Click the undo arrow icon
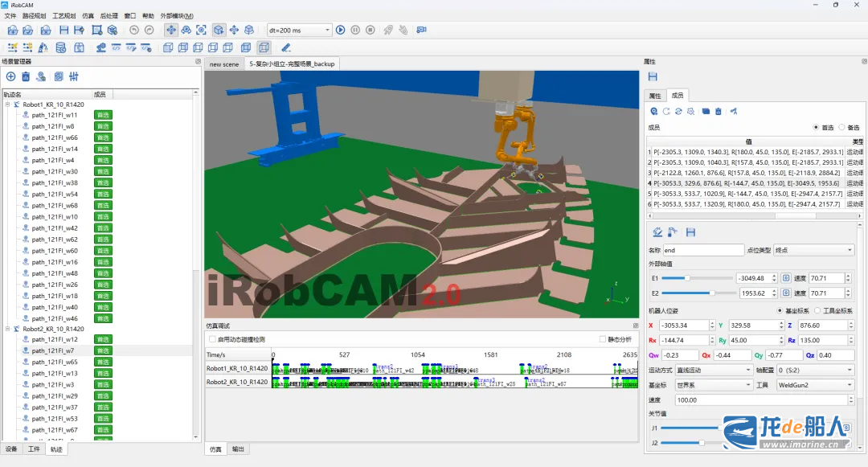The width and height of the screenshot is (868, 467). coord(134,30)
